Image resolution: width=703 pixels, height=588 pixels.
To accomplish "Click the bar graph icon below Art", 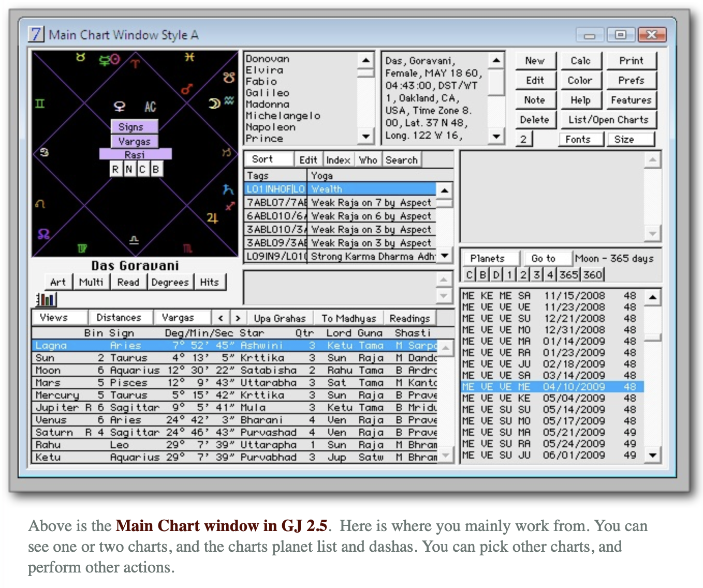I will 46,299.
